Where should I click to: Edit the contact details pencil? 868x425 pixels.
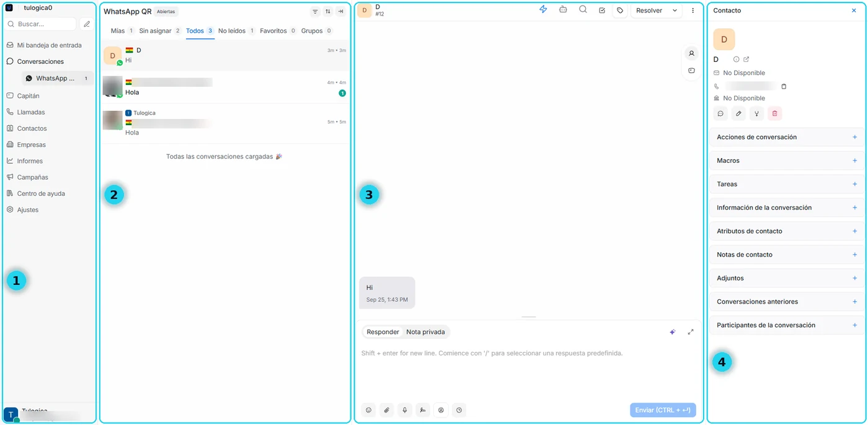click(x=738, y=113)
